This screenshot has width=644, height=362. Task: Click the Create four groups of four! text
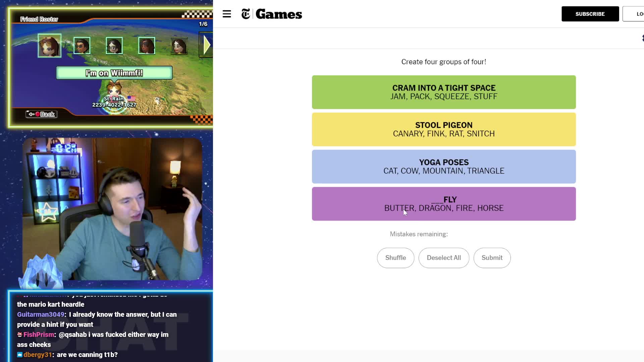point(444,62)
